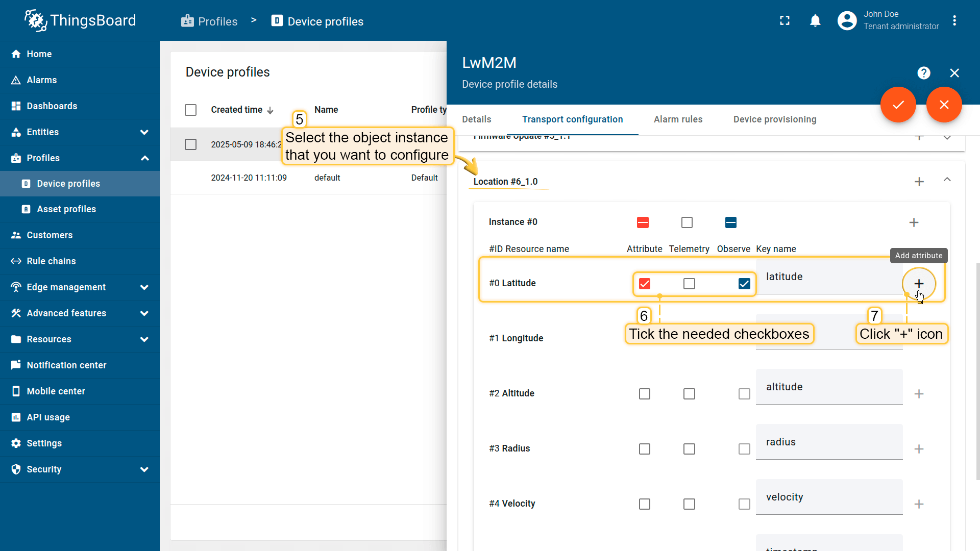
Task: Click the notifications bell icon
Action: pyautogui.click(x=815, y=21)
